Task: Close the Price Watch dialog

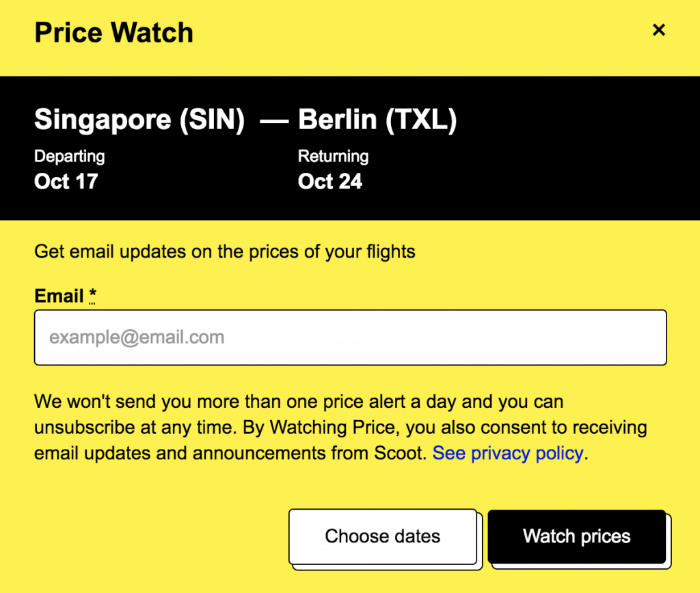Action: pyautogui.click(x=658, y=30)
